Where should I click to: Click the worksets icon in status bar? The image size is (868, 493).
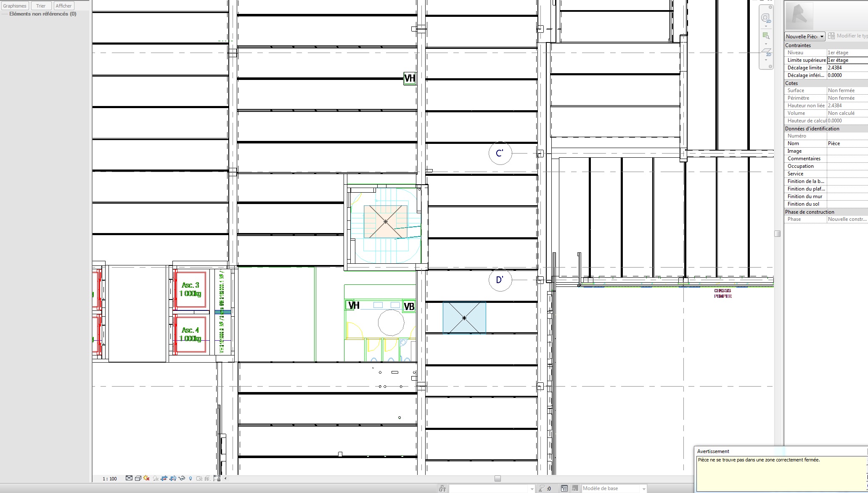pyautogui.click(x=442, y=488)
